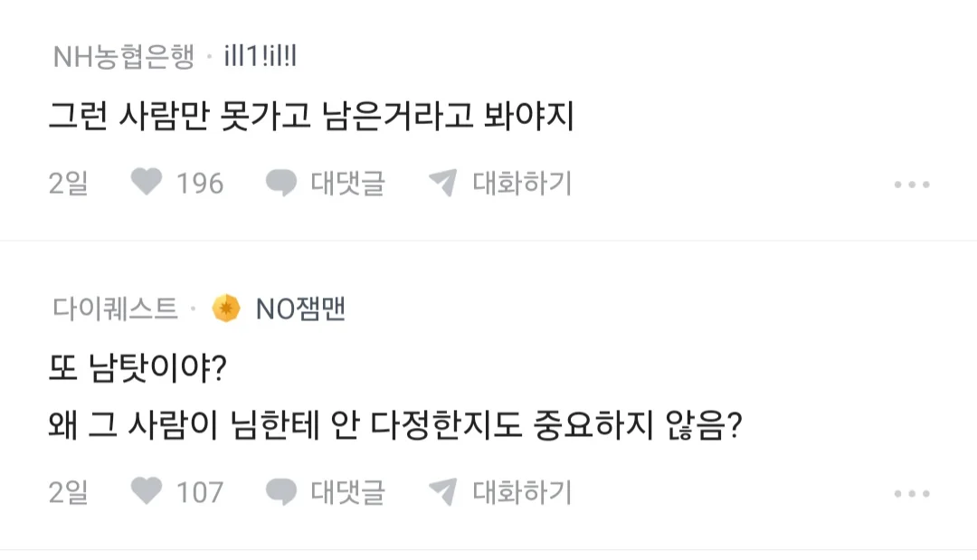
Task: Select the 대댓글 label under the 다이퀘스트 comment
Action: [348, 492]
